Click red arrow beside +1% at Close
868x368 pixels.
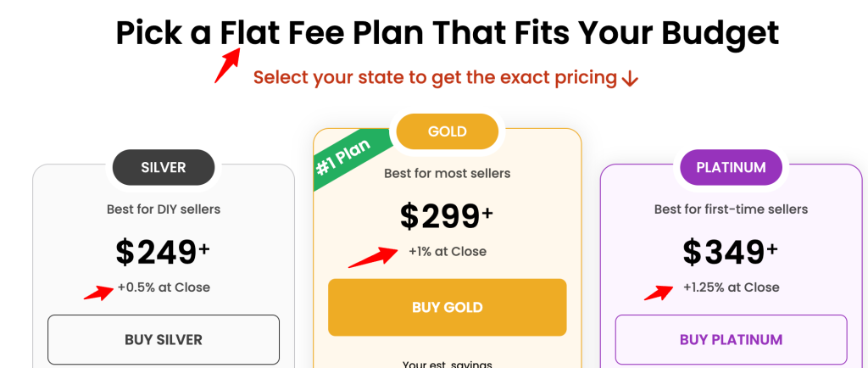pos(372,255)
